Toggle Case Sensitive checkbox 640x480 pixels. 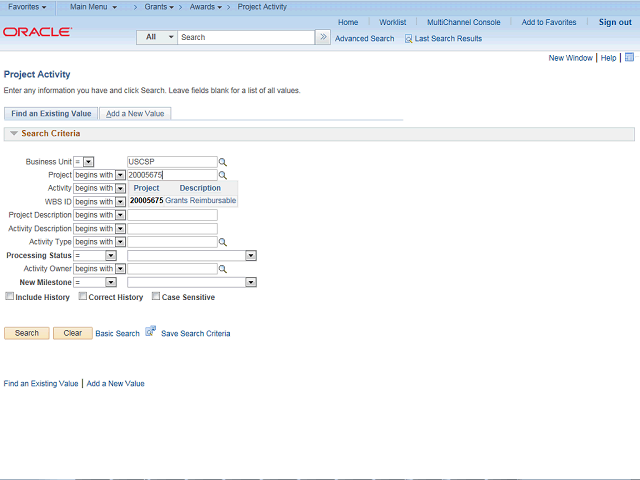pos(156,296)
